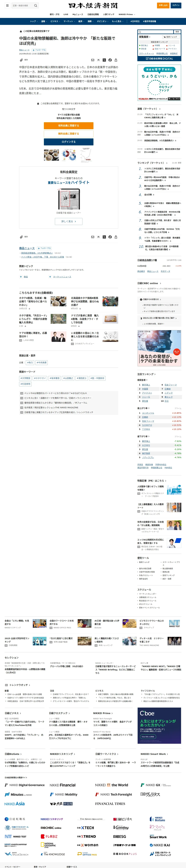The width and height of the screenshot is (186, 868).
Task: Open 東京海上 in the 検索急増 ranking list
Action: click(146, 385)
